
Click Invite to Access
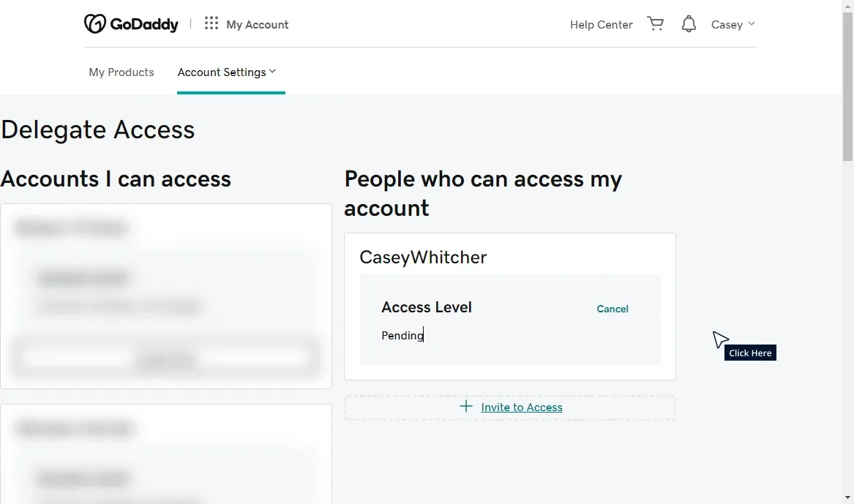coord(521,407)
